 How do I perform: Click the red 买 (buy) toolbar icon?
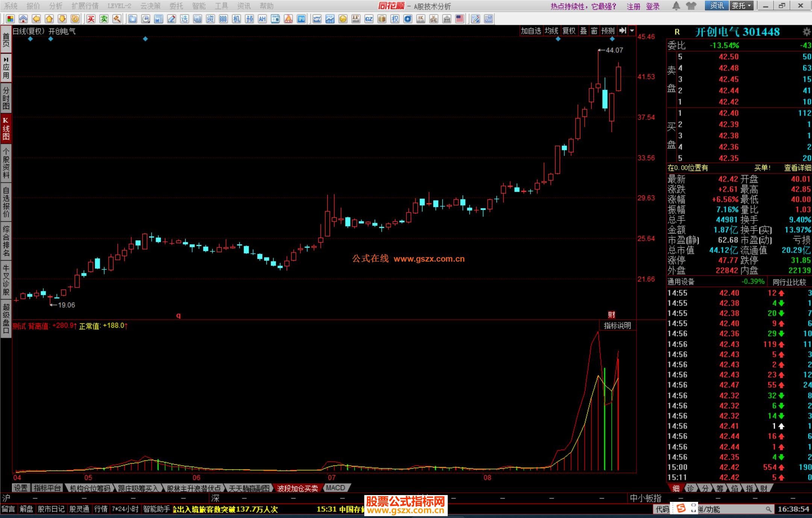pos(91,19)
